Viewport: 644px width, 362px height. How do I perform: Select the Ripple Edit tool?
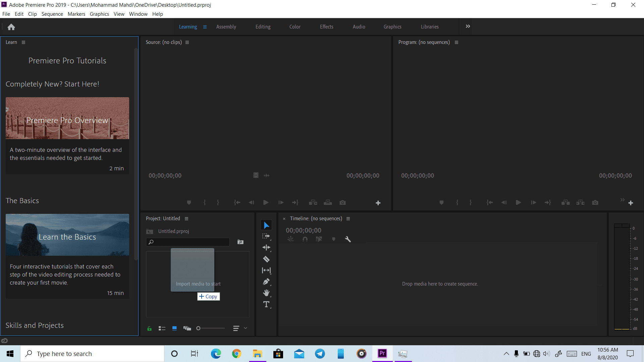[x=266, y=248]
